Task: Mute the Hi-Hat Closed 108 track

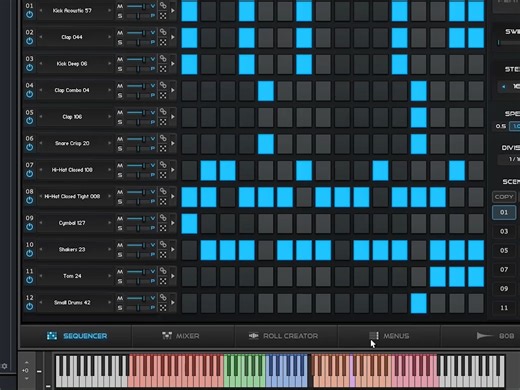Action: pyautogui.click(x=120, y=165)
